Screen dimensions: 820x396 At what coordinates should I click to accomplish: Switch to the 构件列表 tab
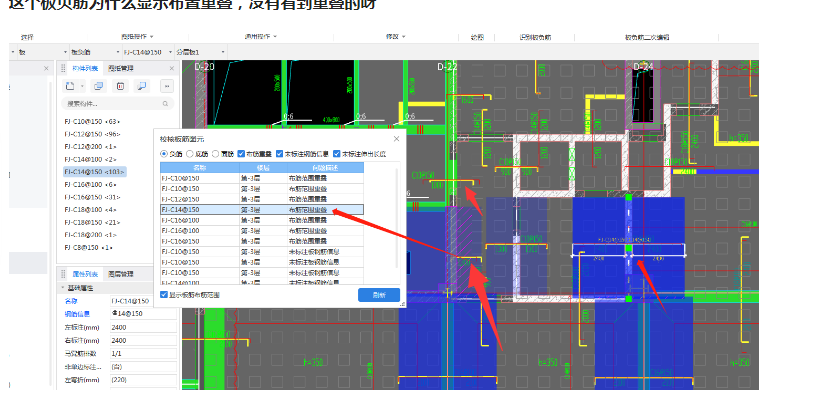[85, 69]
